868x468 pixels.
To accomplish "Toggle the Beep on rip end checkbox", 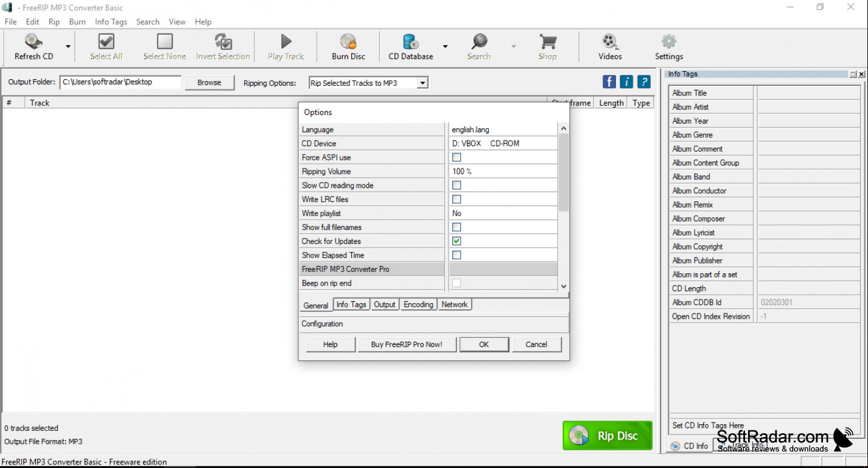I will [x=457, y=283].
